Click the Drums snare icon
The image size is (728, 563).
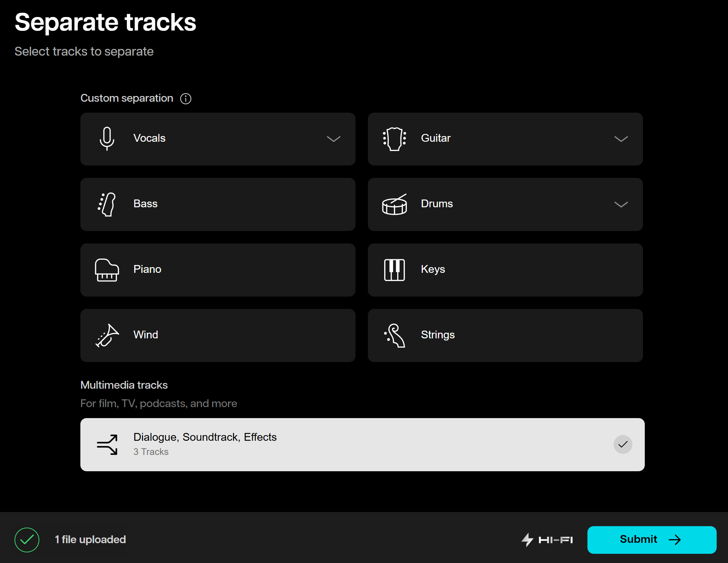click(x=394, y=204)
